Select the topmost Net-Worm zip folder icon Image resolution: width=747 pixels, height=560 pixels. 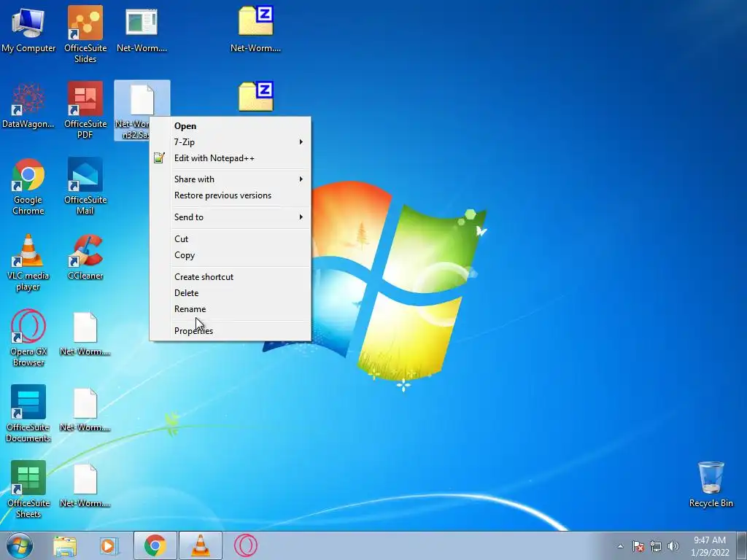tap(256, 29)
